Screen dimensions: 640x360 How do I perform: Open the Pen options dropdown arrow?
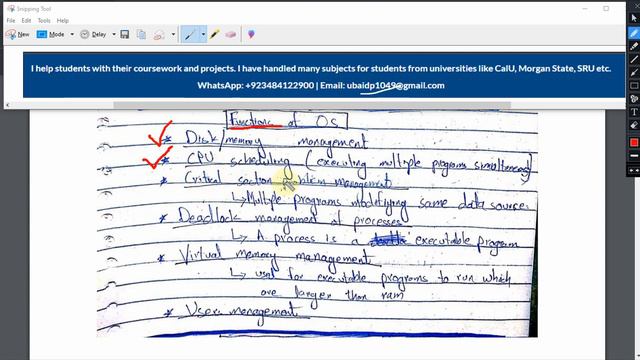click(203, 35)
